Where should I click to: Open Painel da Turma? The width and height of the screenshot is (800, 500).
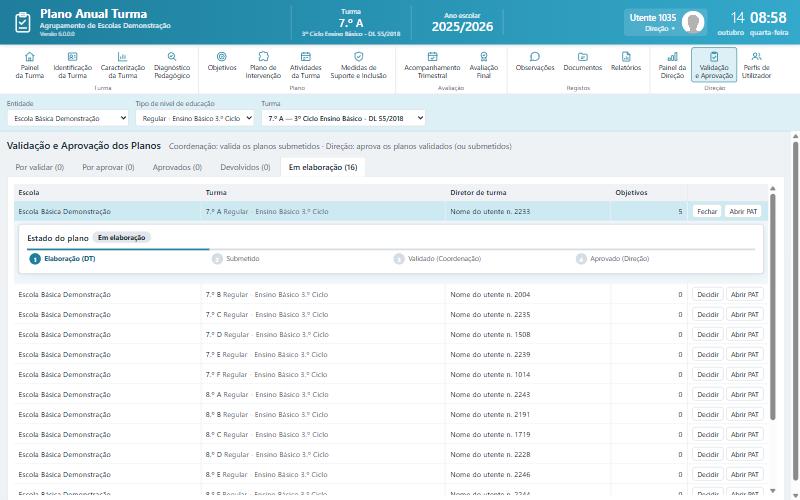(30, 65)
